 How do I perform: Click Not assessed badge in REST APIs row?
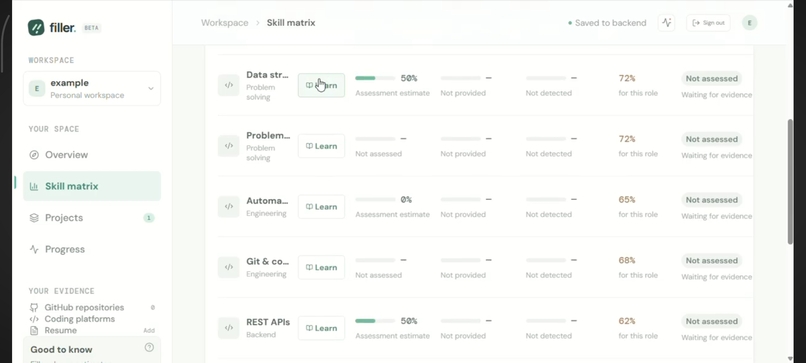pos(711,321)
